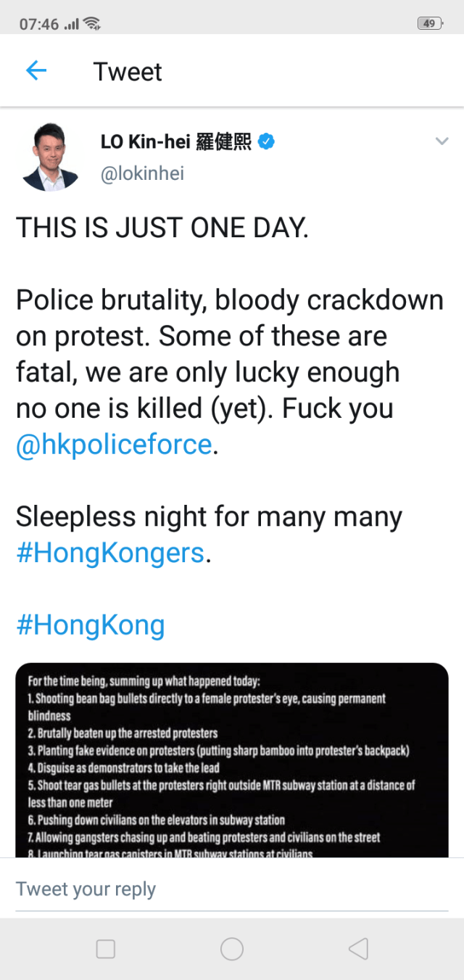The width and height of the screenshot is (464, 980).
Task: Expand the tweet options chevron
Action: pyautogui.click(x=442, y=141)
